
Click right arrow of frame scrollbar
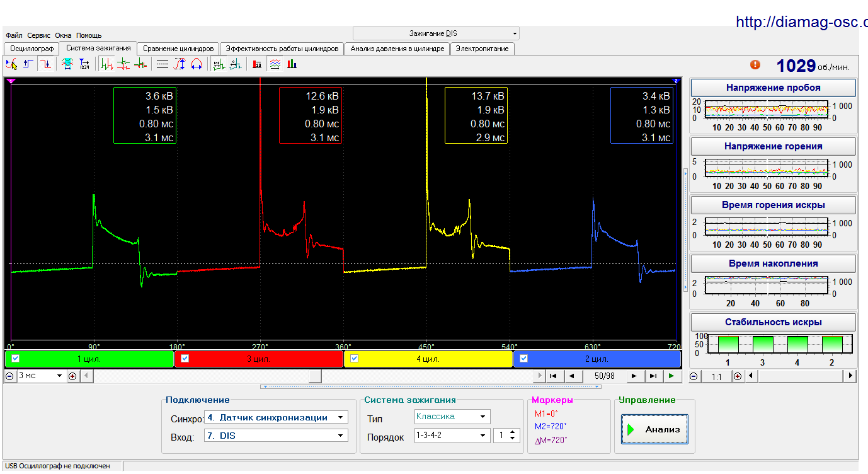tap(539, 376)
